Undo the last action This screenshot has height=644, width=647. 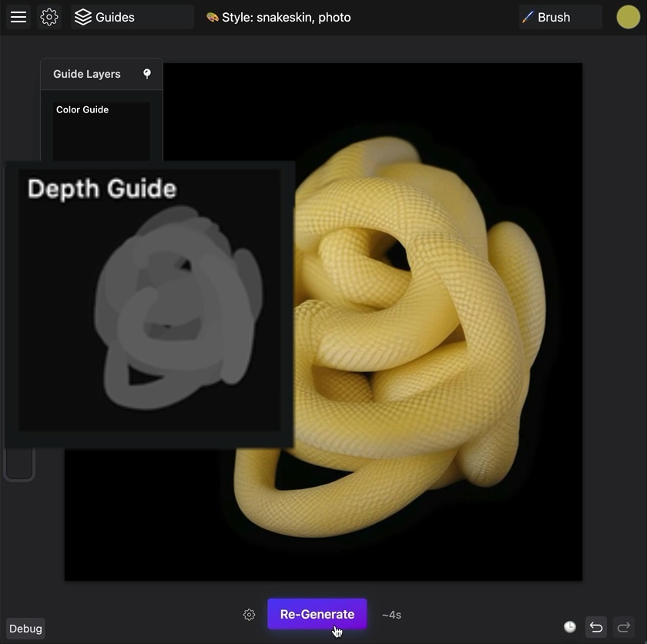596,627
